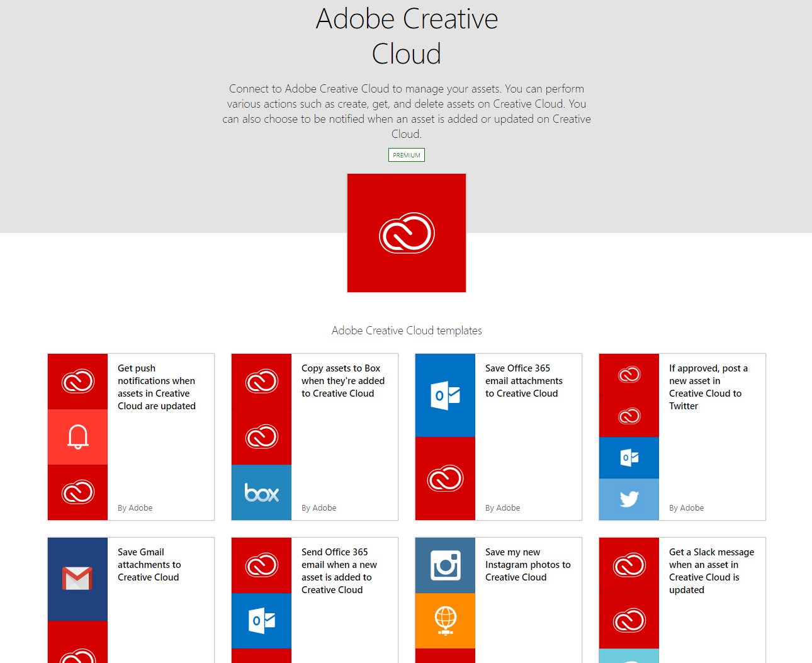The height and width of the screenshot is (663, 812).
Task: Click the Instagram camera icon tile
Action: pos(445,565)
